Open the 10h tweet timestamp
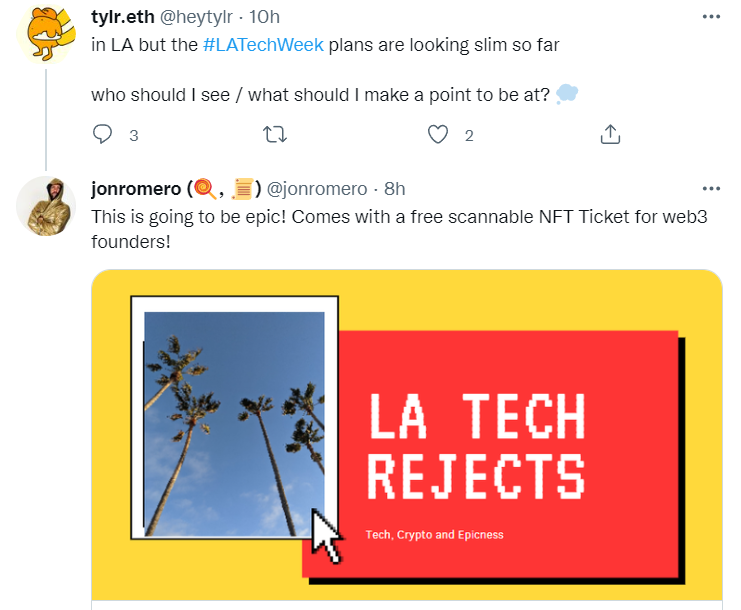The width and height of the screenshot is (741, 610). pyautogui.click(x=267, y=17)
